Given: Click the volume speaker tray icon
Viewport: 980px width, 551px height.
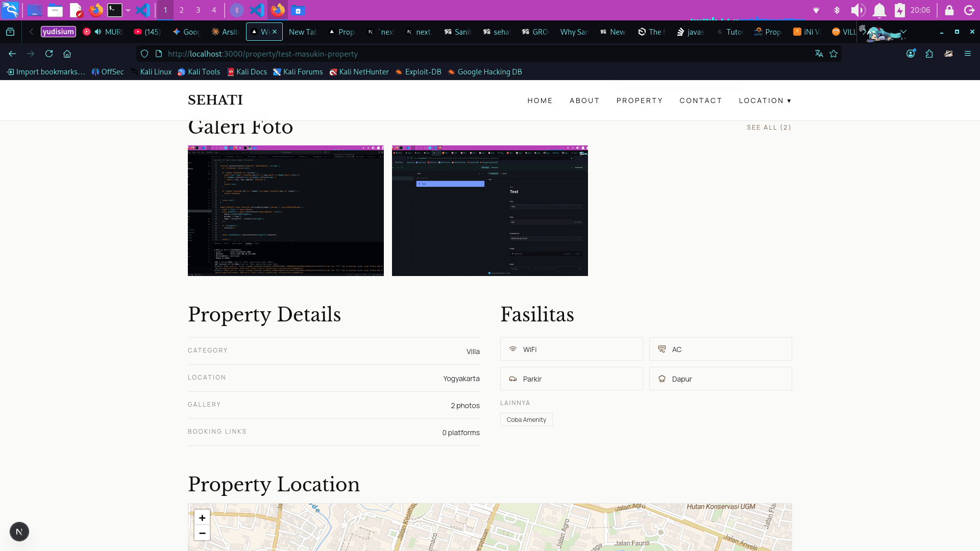Looking at the screenshot, I should (858, 10).
